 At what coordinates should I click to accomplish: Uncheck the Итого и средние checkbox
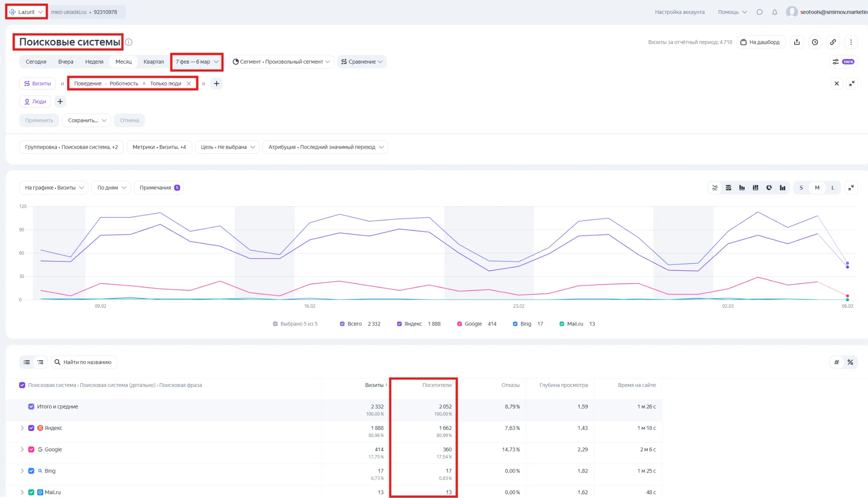coord(31,406)
